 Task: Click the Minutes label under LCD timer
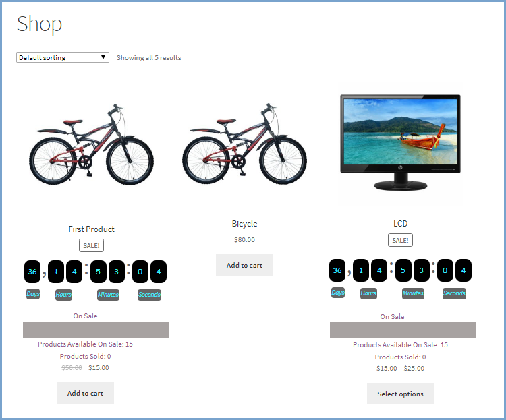point(413,293)
